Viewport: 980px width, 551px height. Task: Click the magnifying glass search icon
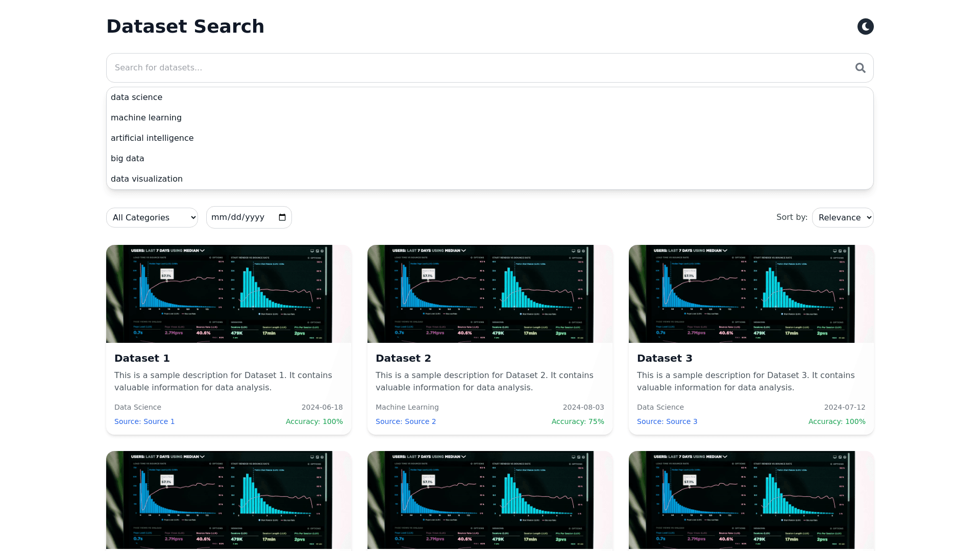860,68
